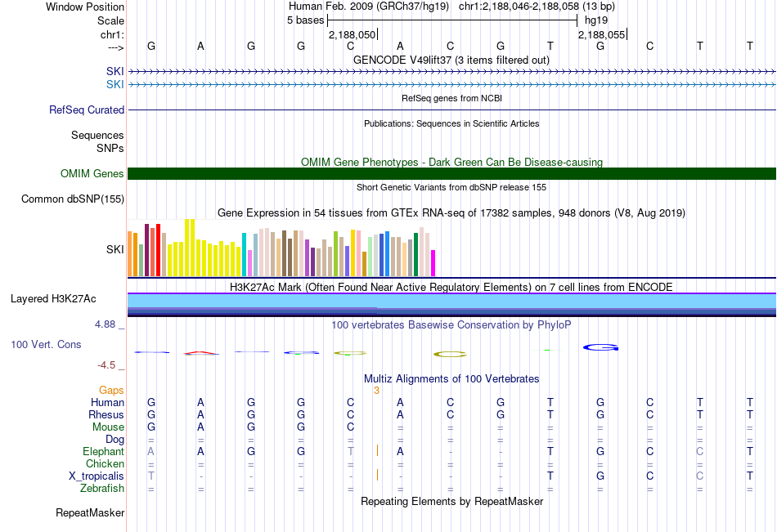
Task: Click the magenta GTEx bar at the end
Action: [x=433, y=263]
